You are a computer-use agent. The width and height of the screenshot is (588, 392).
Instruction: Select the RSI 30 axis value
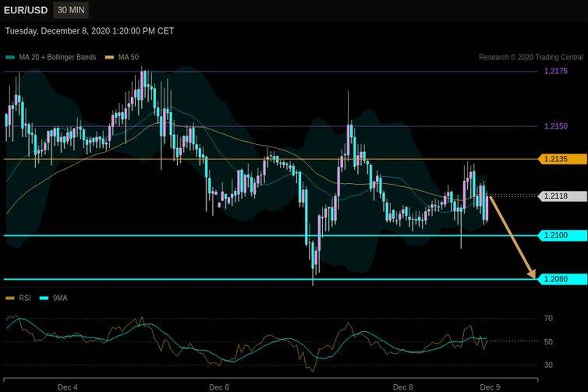pos(548,365)
